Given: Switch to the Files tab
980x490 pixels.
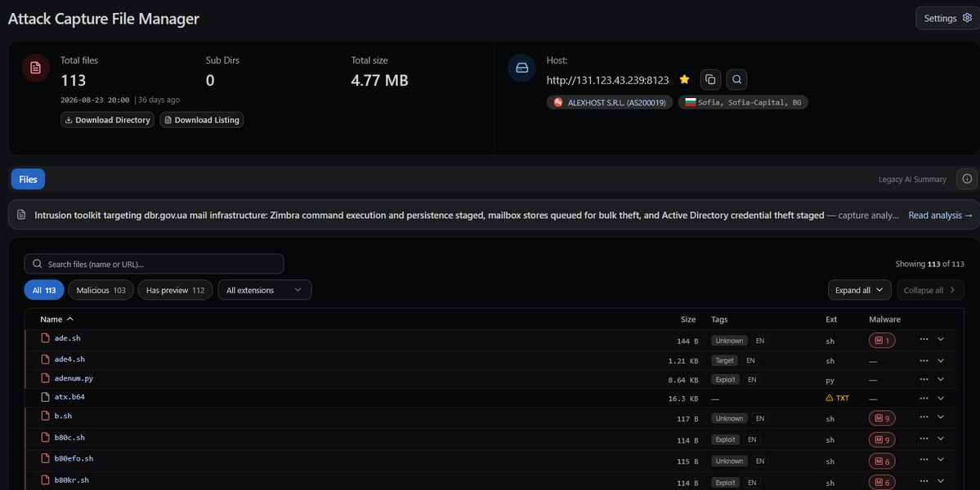Looking at the screenshot, I should click(x=28, y=179).
